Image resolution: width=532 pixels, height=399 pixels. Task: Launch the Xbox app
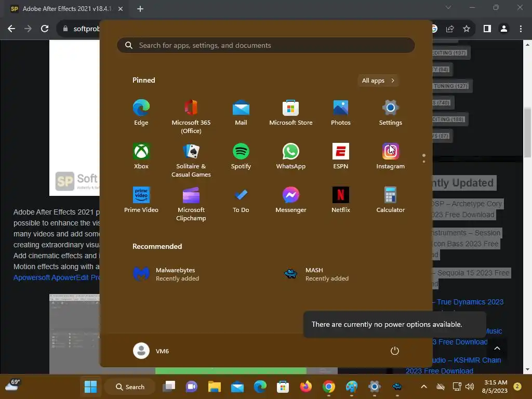point(141,156)
